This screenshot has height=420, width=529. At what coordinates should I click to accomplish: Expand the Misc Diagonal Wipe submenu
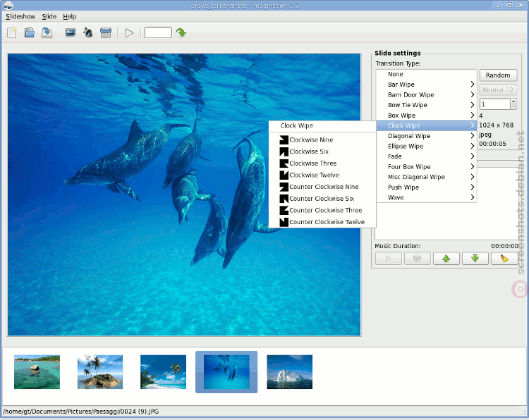tap(426, 177)
